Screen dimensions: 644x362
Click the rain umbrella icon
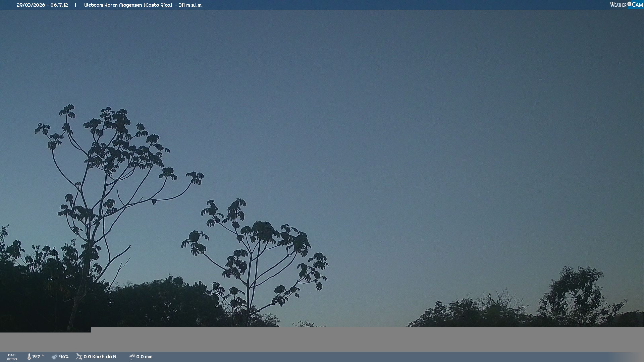132,357
